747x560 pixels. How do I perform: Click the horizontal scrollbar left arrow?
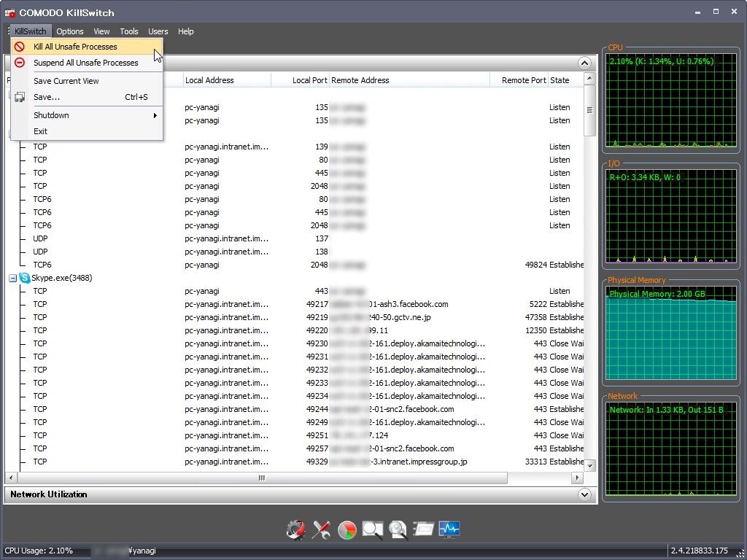pyautogui.click(x=12, y=478)
